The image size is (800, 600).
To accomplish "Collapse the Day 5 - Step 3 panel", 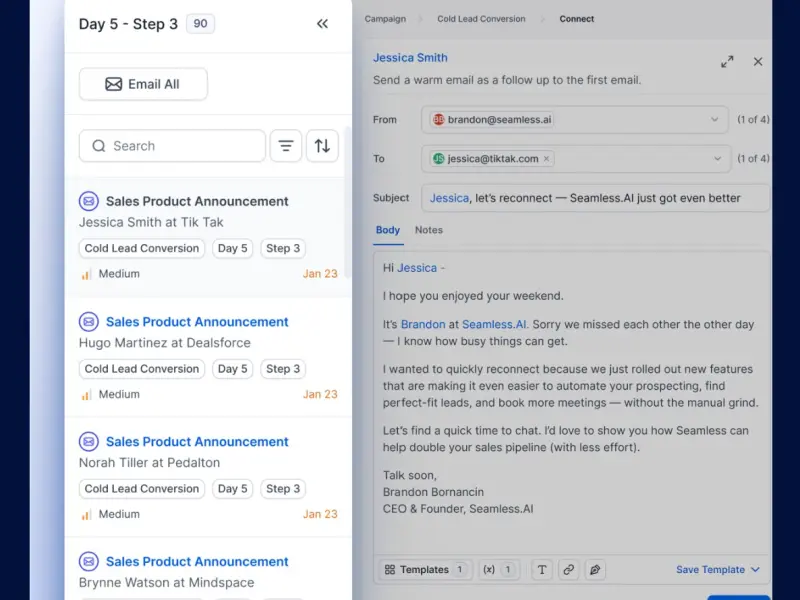I will pyautogui.click(x=322, y=24).
